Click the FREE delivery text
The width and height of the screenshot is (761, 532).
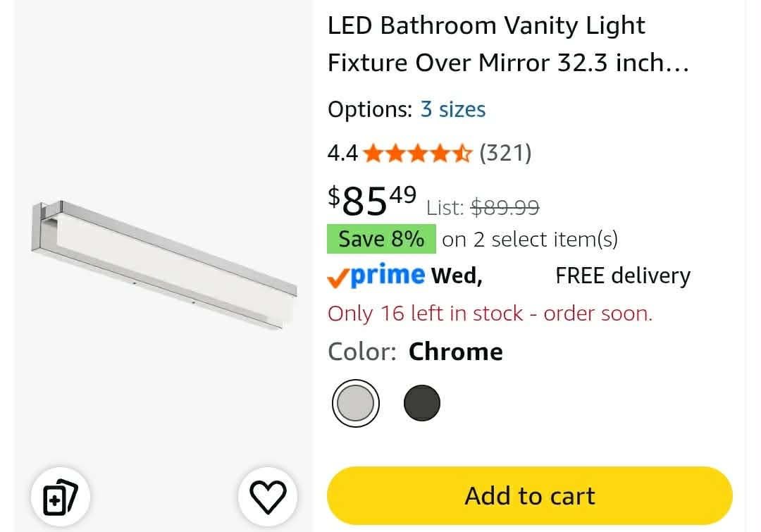coord(623,276)
